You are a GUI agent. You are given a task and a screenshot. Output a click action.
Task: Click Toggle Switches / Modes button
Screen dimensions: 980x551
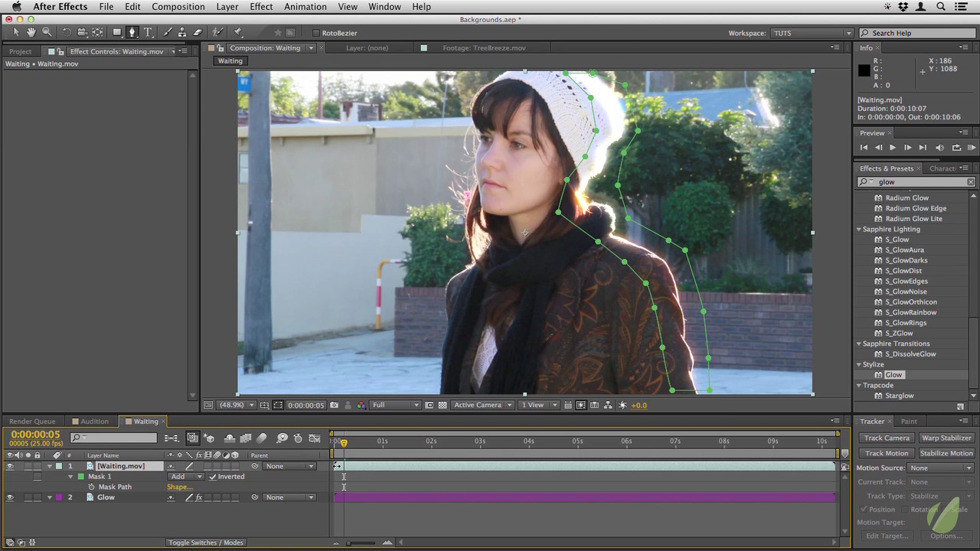click(206, 543)
